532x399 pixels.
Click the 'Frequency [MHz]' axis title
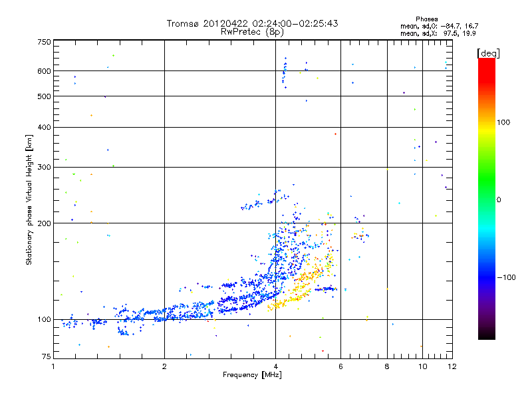(252, 375)
